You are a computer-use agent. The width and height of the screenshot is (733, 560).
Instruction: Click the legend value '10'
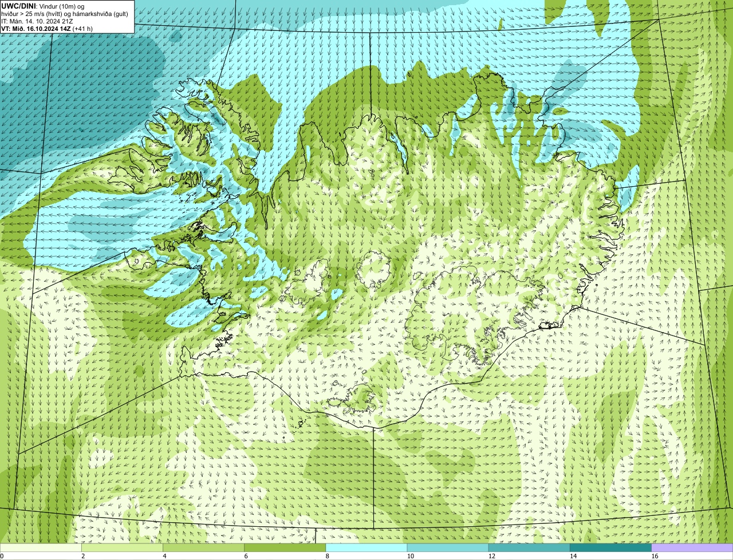(x=410, y=556)
